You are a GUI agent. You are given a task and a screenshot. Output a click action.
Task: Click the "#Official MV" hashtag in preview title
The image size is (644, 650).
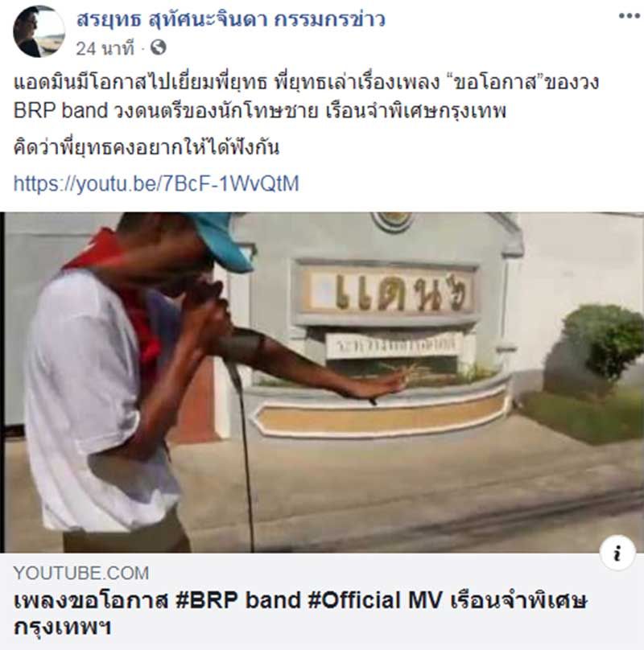click(x=375, y=600)
